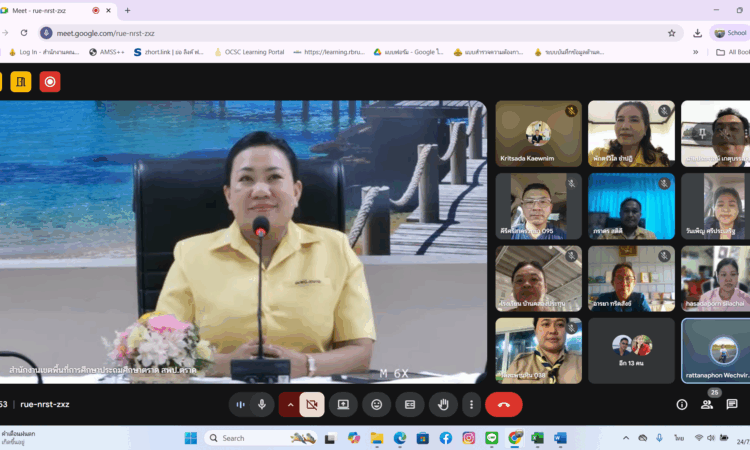This screenshot has height=450, width=750.
Task: Turn on captions
Action: [410, 405]
